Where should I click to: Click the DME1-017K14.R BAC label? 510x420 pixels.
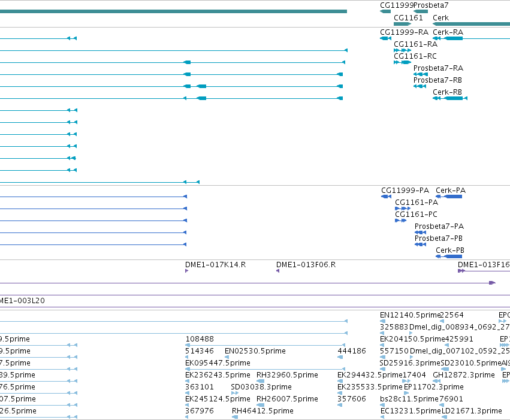215,265
